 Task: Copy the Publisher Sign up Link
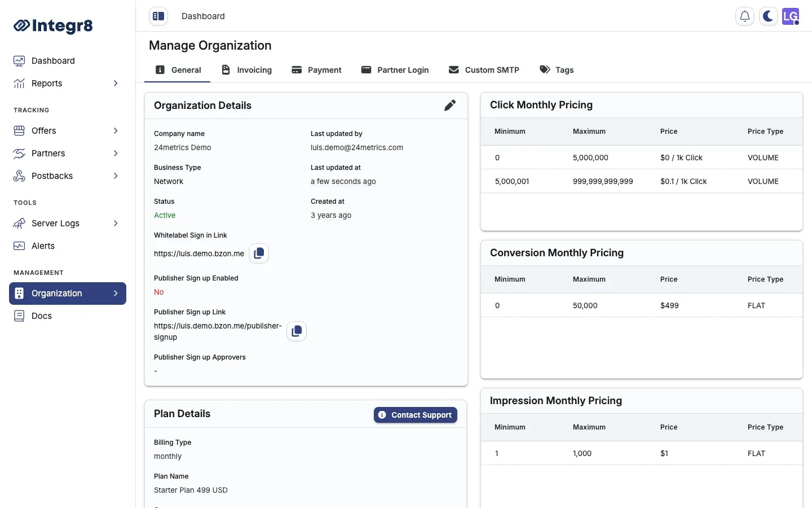pyautogui.click(x=297, y=331)
